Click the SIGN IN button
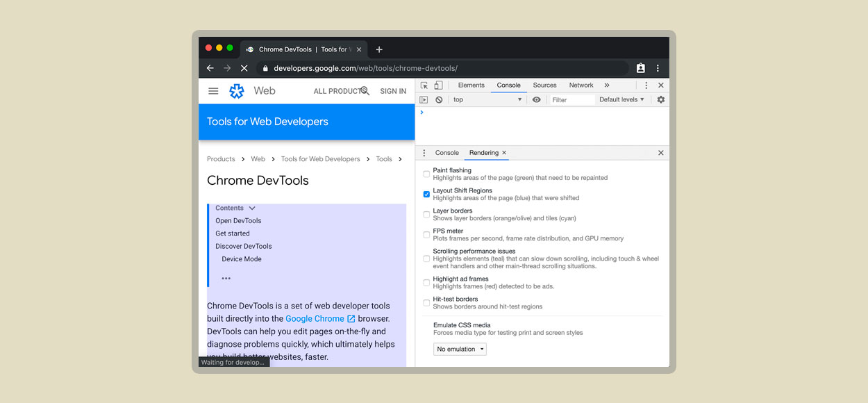The image size is (868, 403). (393, 91)
